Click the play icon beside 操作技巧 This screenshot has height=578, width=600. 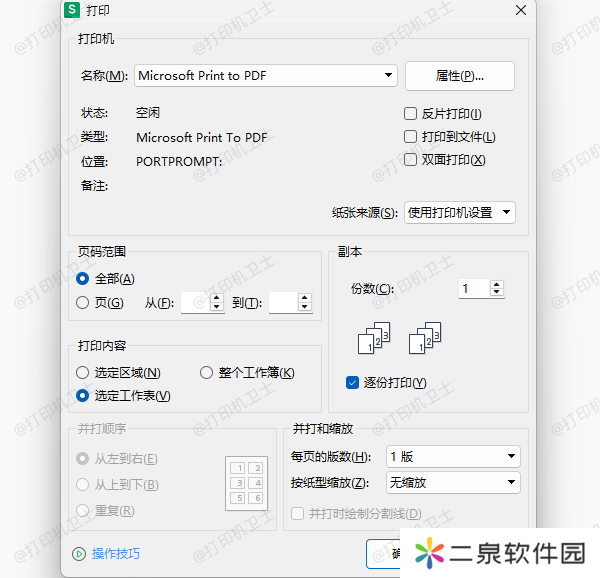(x=79, y=554)
